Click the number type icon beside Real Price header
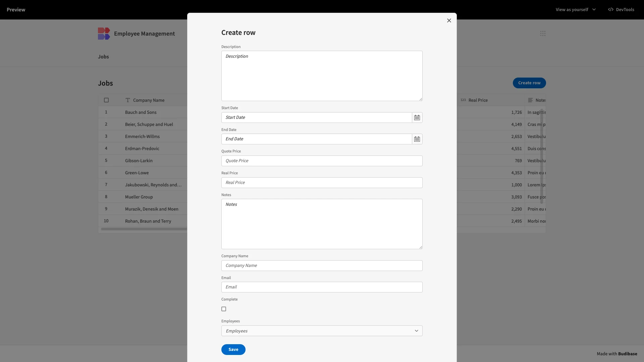This screenshot has height=362, width=644. pos(463,100)
